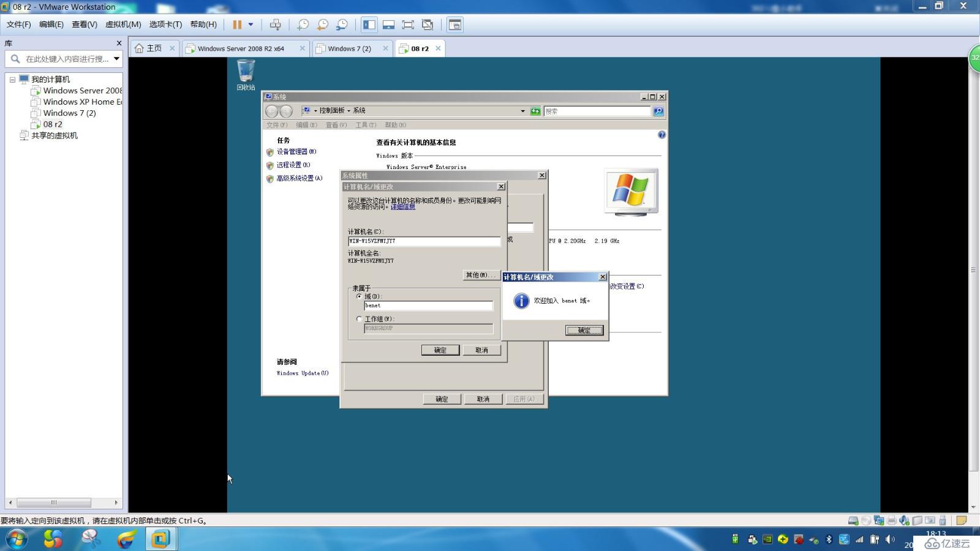The height and width of the screenshot is (551, 980).
Task: Open Bluetooth icon in system tray
Action: pyautogui.click(x=829, y=539)
